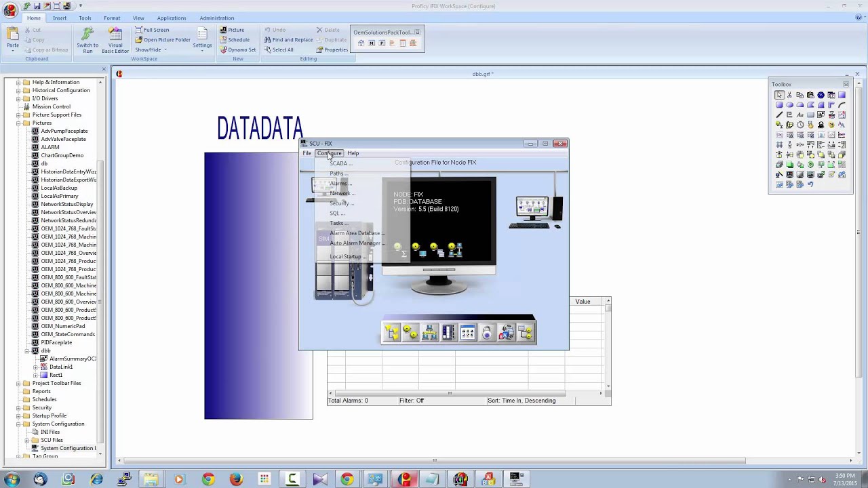Screen dimensions: 868x488
Task: Collapse the dbb picture node
Action: click(27, 350)
